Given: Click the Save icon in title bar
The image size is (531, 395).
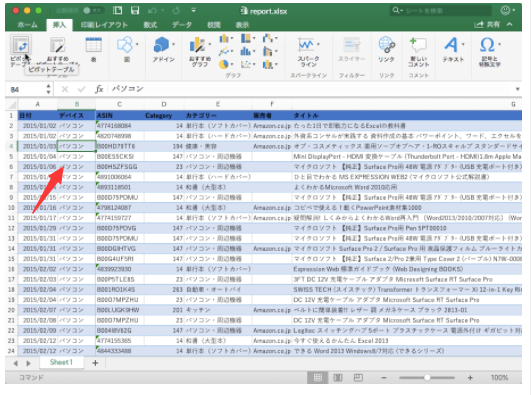Looking at the screenshot, I should [x=135, y=11].
